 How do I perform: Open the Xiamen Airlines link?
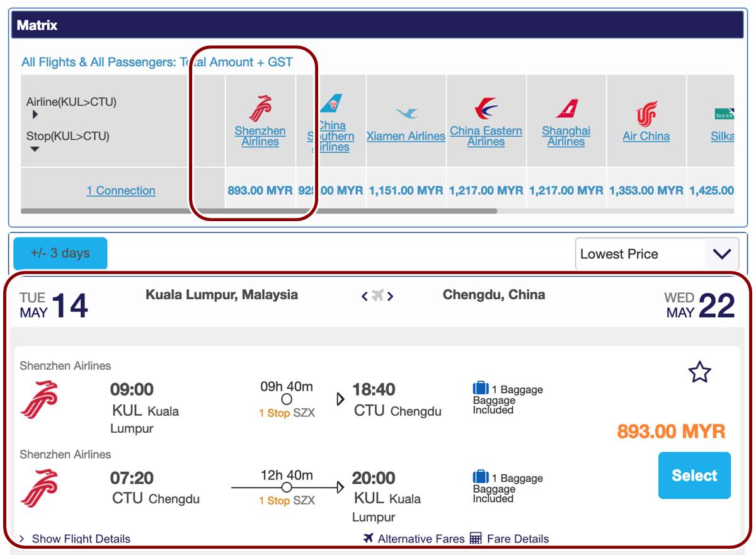pos(406,136)
